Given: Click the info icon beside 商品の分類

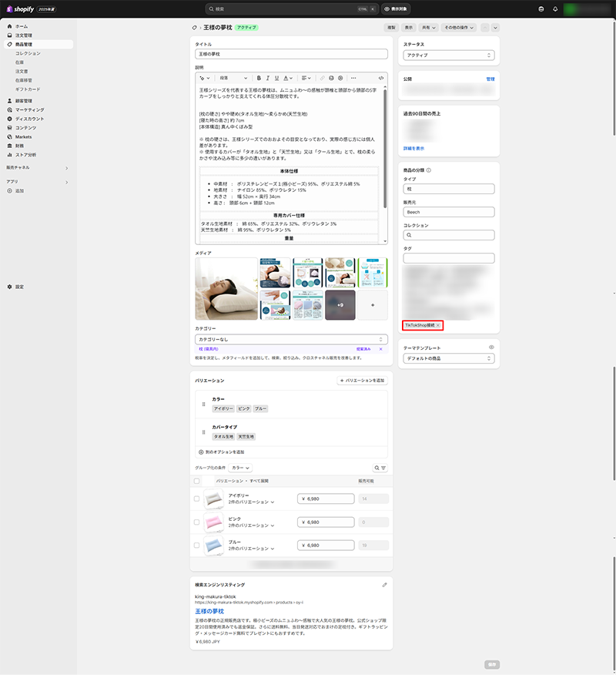Looking at the screenshot, I should (x=429, y=170).
